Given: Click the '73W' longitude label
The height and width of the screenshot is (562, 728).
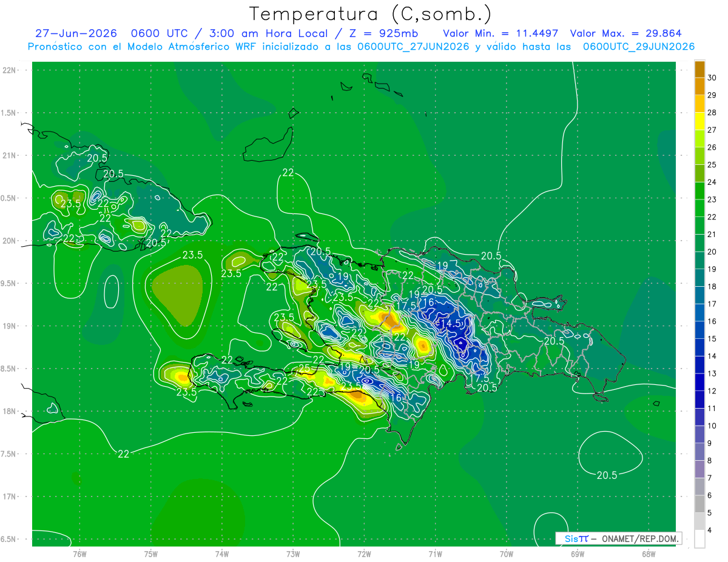Looking at the screenshot, I should tap(293, 554).
